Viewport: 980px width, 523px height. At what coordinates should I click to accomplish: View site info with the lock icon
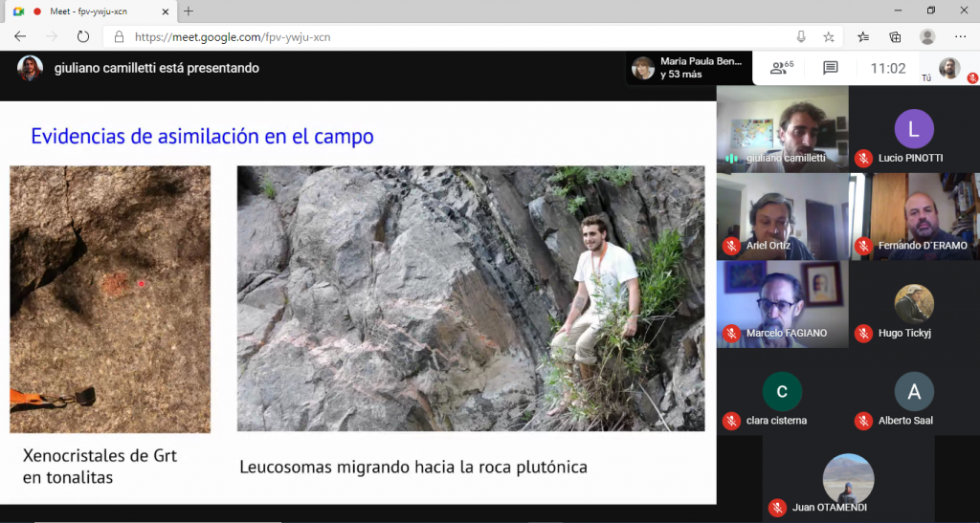120,37
